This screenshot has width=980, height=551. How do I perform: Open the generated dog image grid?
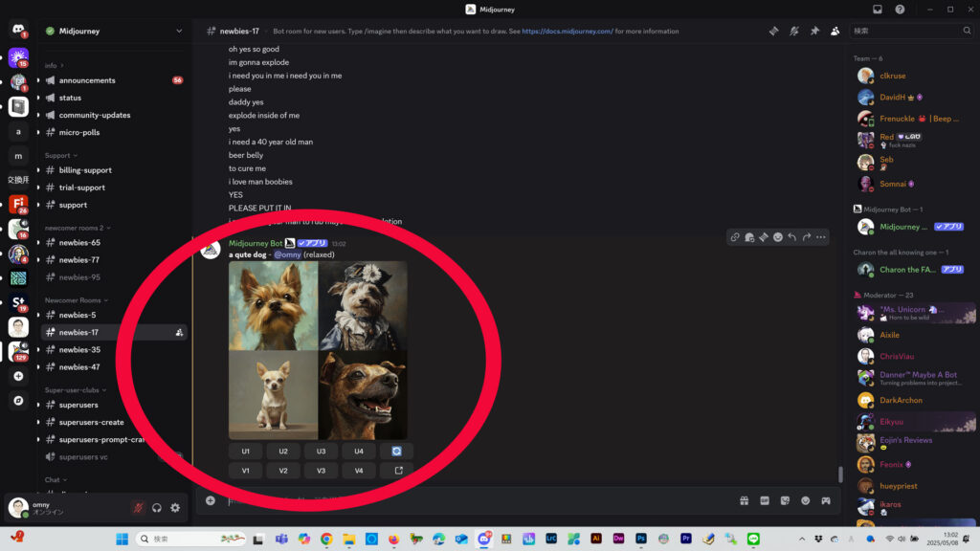[318, 350]
